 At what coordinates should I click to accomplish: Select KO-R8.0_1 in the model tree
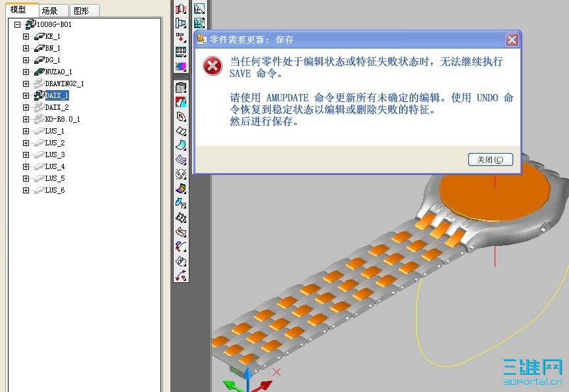62,119
